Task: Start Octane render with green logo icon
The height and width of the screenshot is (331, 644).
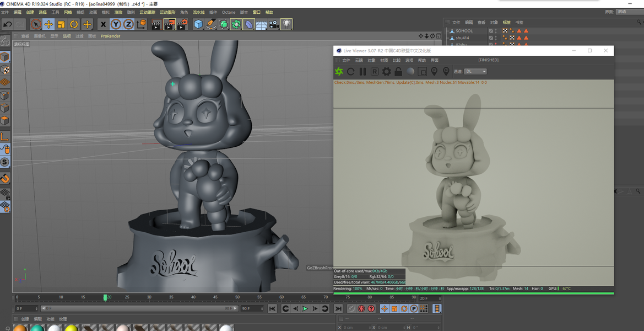Action: [x=339, y=72]
